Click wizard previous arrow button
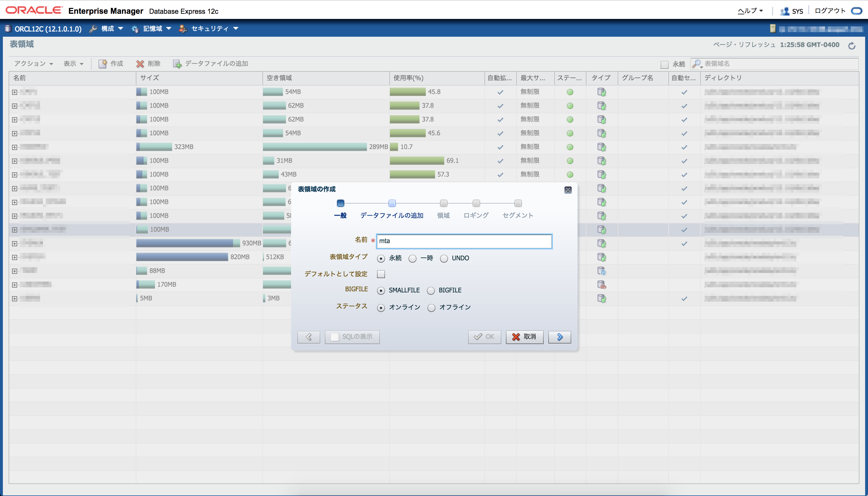 coord(309,337)
